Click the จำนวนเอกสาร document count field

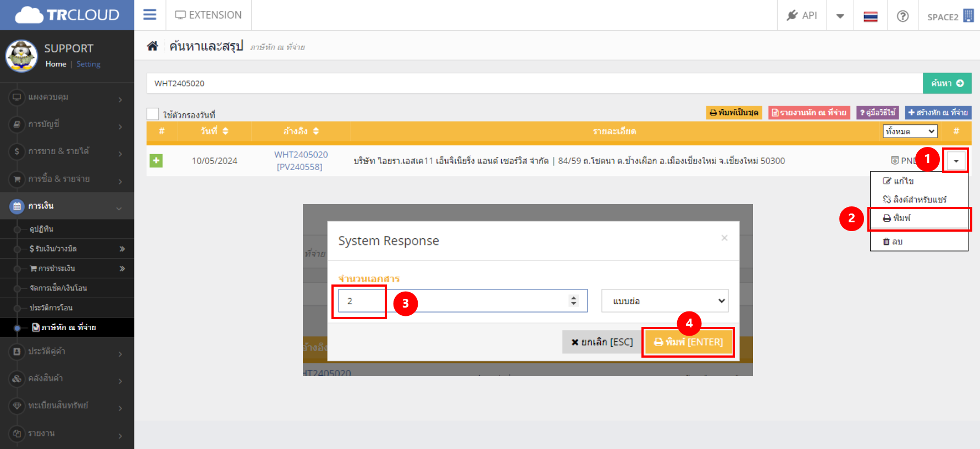tap(462, 300)
